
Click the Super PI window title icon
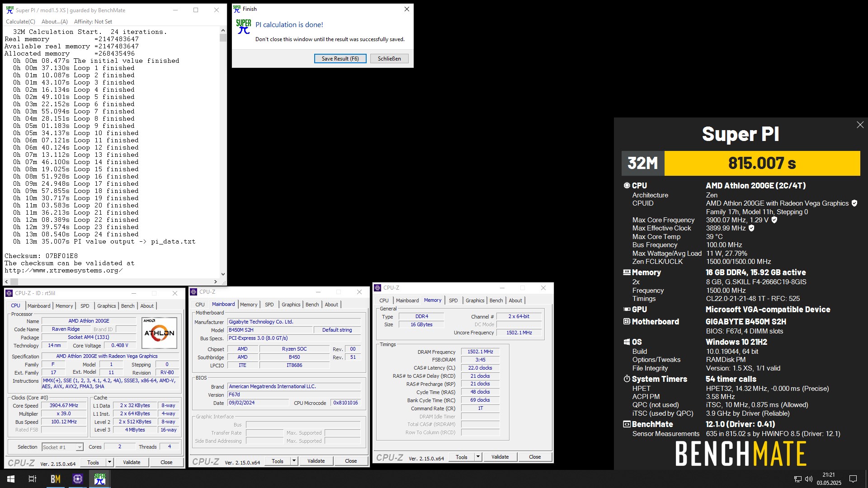[9, 10]
